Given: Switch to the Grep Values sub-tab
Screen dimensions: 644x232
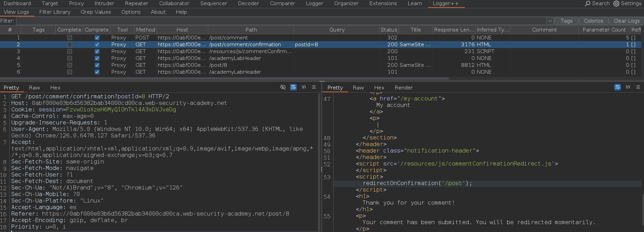Looking at the screenshot, I should coord(96,12).
